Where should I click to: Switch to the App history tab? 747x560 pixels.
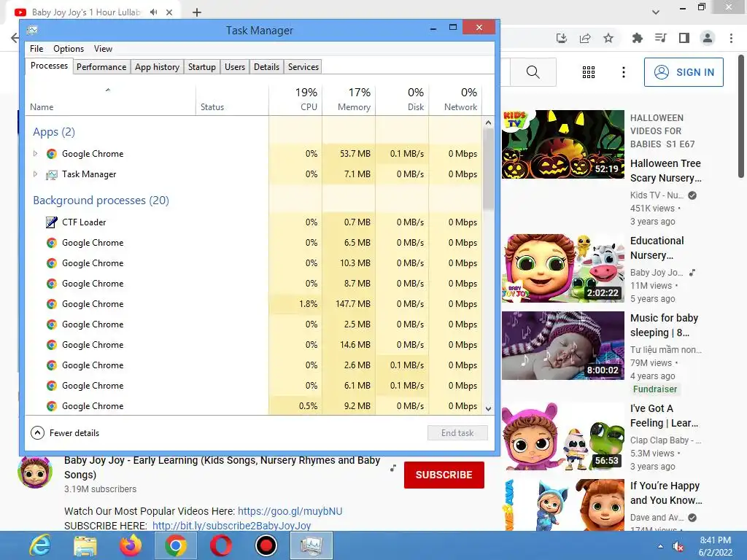click(158, 67)
